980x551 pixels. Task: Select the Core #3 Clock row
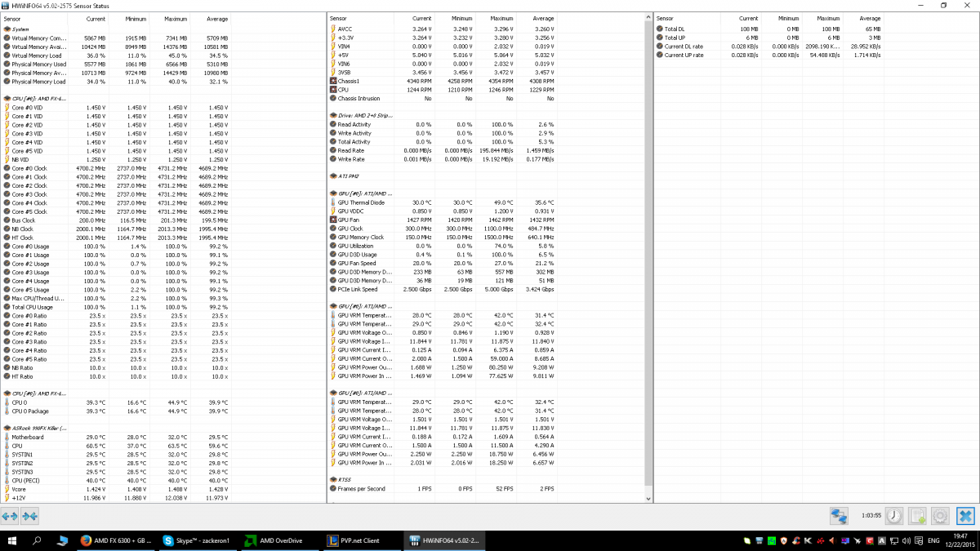(115, 194)
